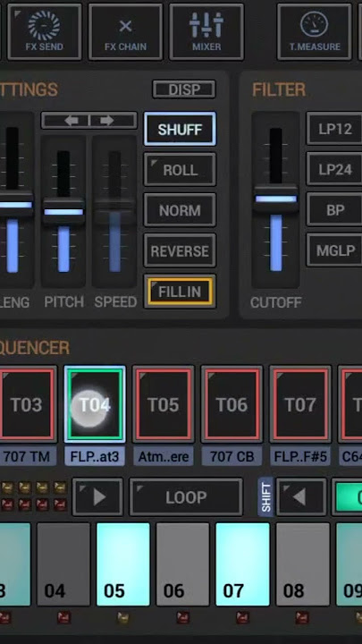This screenshot has width=362, height=644.
Task: Enable ROLL mode
Action: pos(180,170)
